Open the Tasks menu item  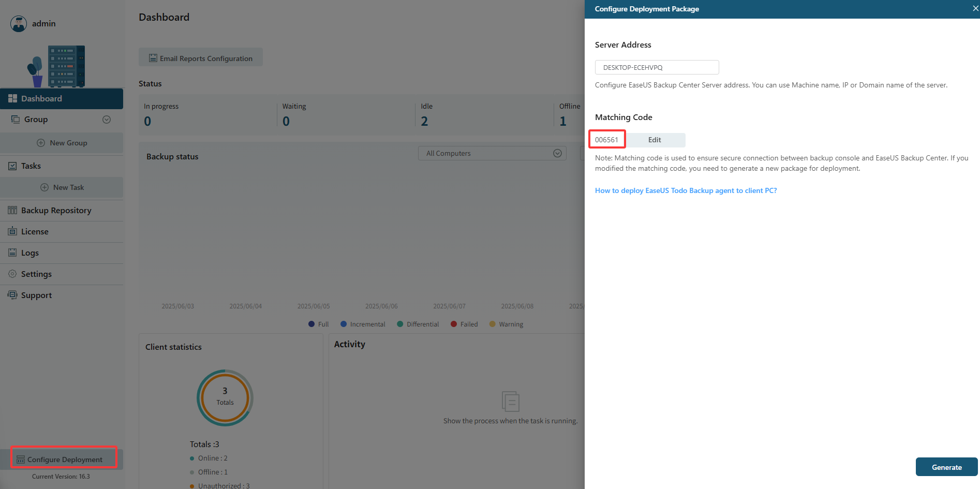31,166
